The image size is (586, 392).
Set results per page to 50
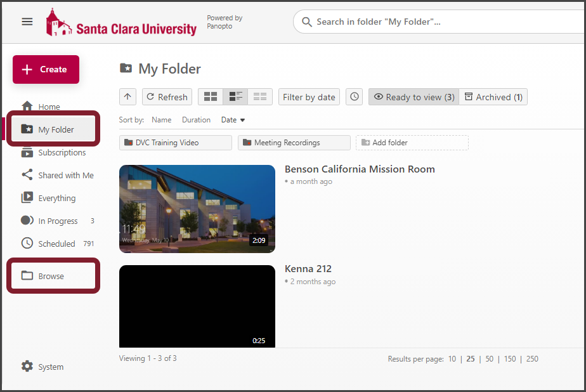489,358
